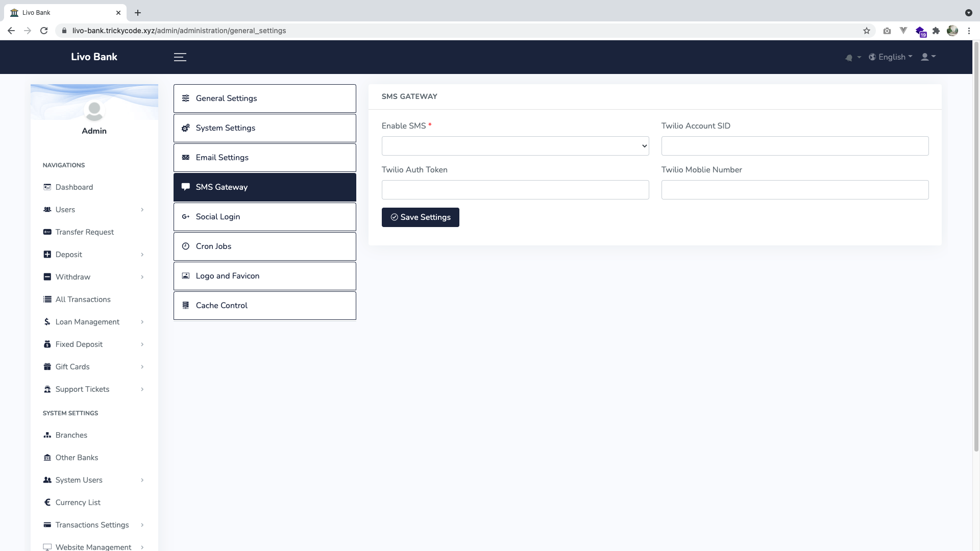Open Logo and Favicon tab
Image resolution: width=980 pixels, height=551 pixels.
coord(264,276)
